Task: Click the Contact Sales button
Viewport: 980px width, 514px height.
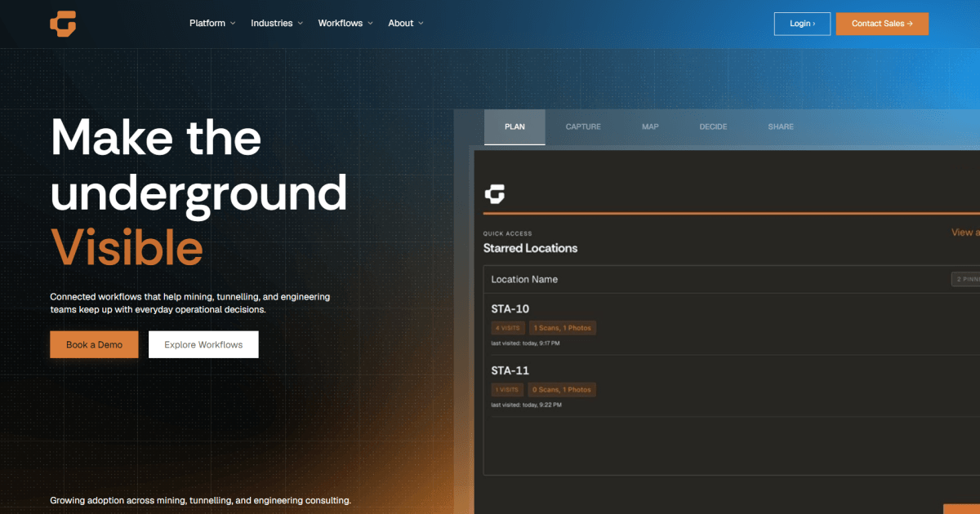Action: 882,24
